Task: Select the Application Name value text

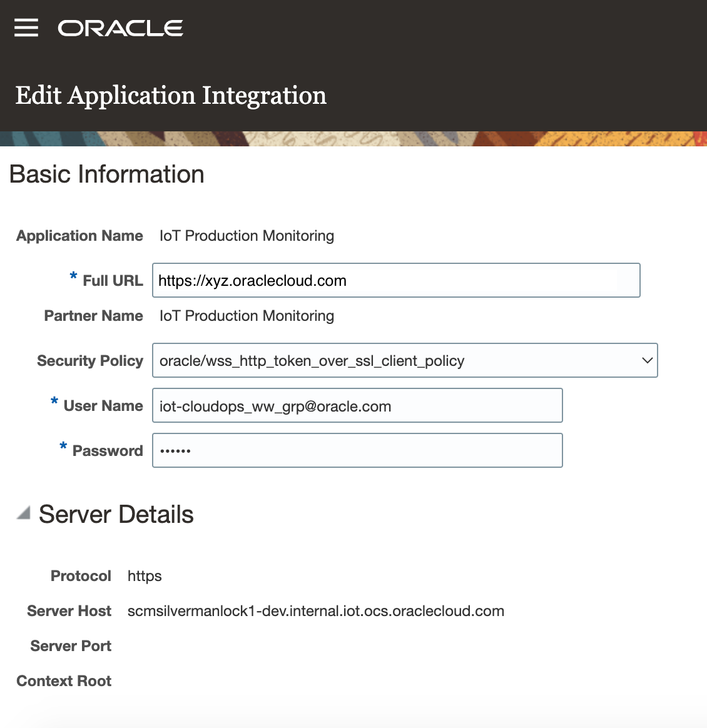Action: [247, 236]
